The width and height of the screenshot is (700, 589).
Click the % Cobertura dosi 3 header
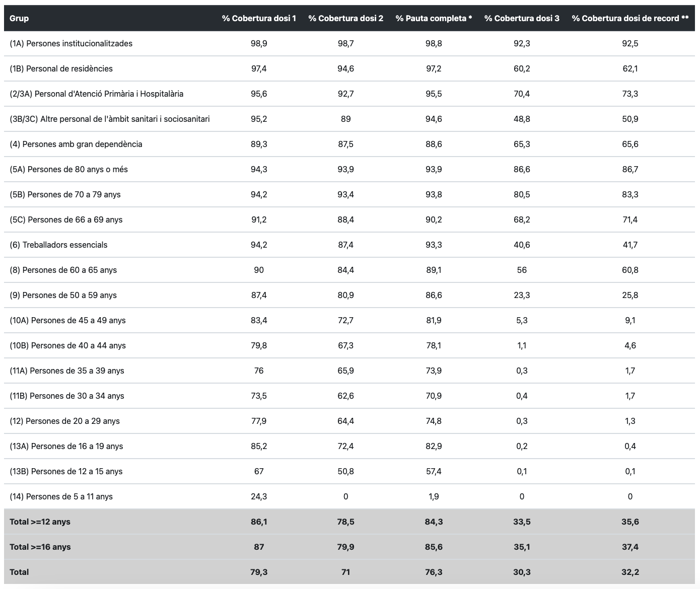[522, 18]
